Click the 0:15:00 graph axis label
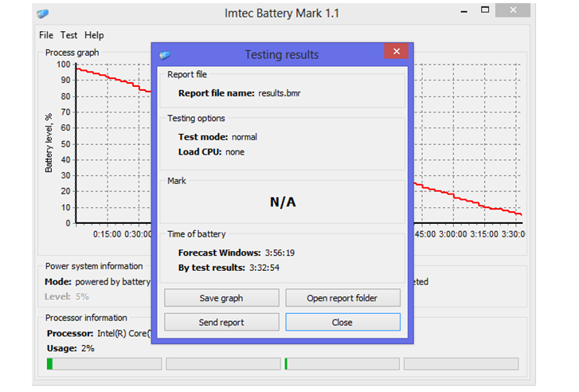The image size is (579, 392). pos(107,234)
